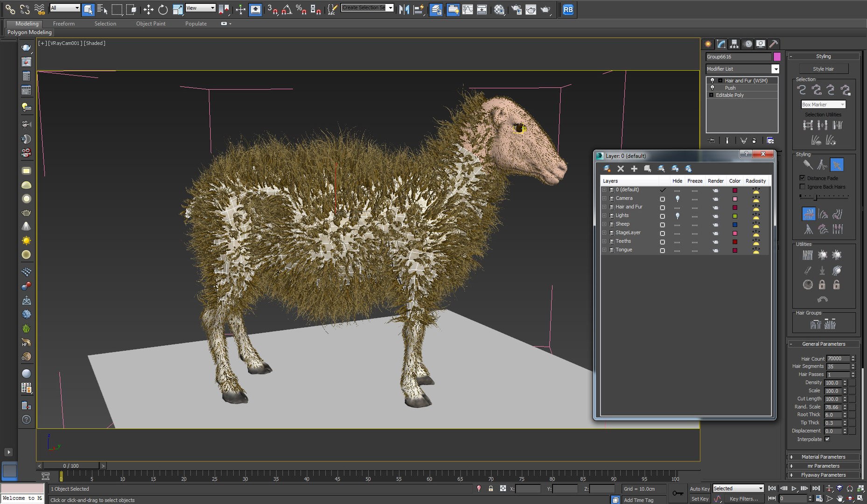Image resolution: width=867 pixels, height=504 pixels.
Task: Toggle Hide for Camera layer
Action: click(677, 198)
